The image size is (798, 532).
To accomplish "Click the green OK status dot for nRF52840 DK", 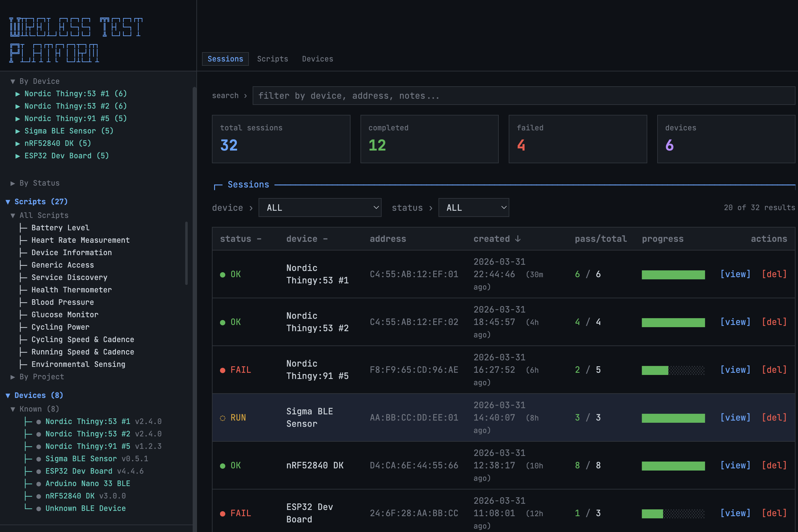I will point(222,466).
